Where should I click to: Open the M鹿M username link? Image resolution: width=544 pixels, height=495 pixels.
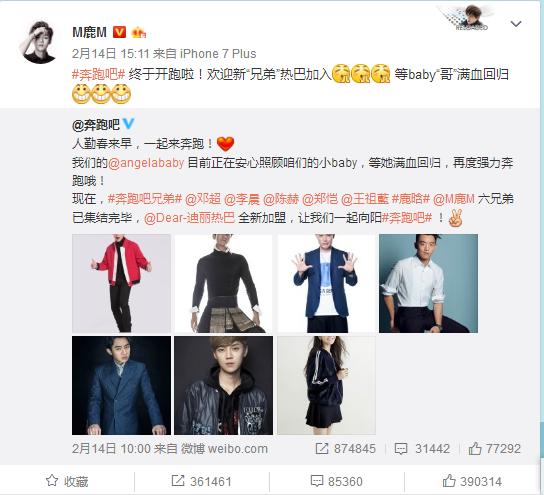tap(90, 33)
